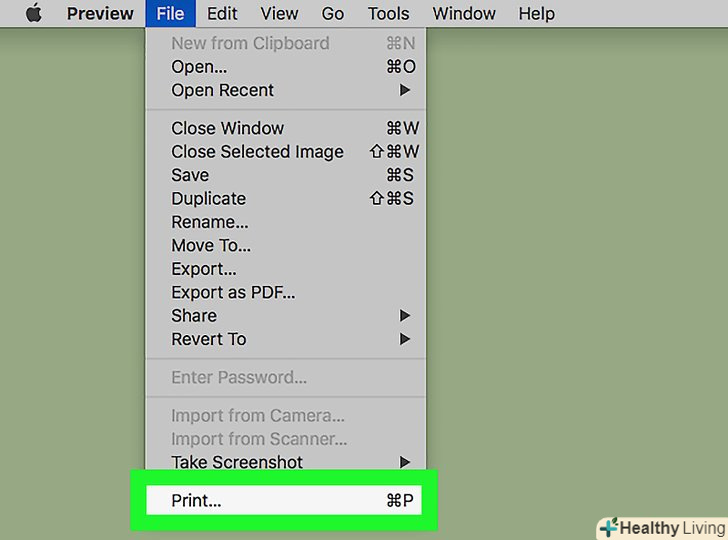Open the Window menu
Viewport: 728px width, 540px height.
tap(464, 13)
